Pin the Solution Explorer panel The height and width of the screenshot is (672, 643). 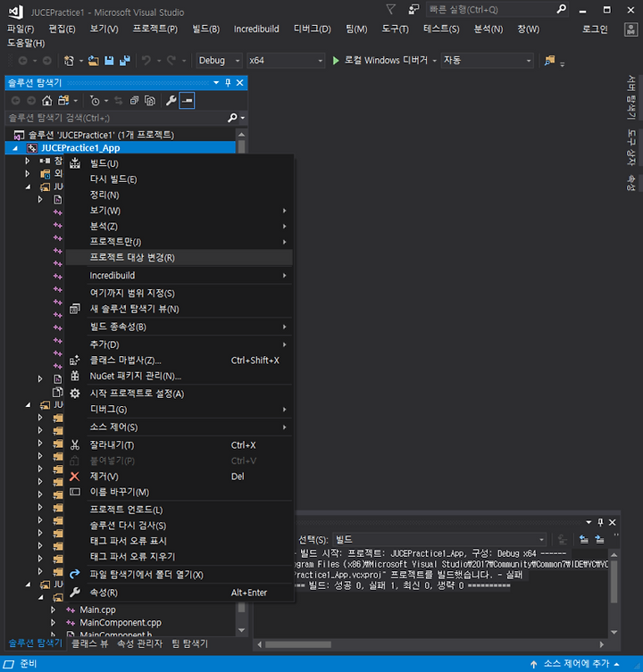[229, 82]
